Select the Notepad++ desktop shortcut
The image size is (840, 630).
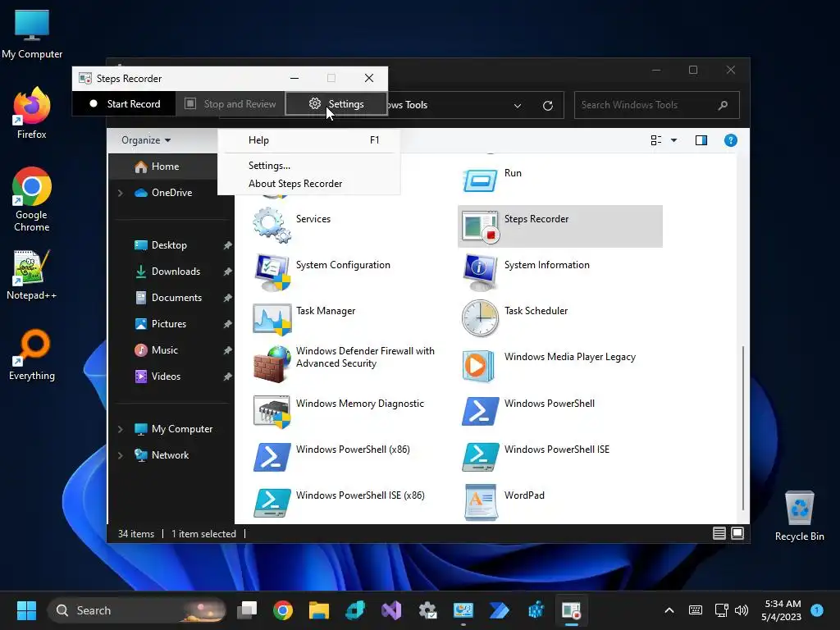click(32, 274)
